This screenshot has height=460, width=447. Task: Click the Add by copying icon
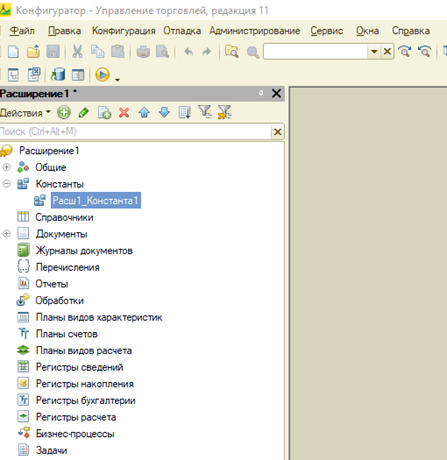coord(104,113)
